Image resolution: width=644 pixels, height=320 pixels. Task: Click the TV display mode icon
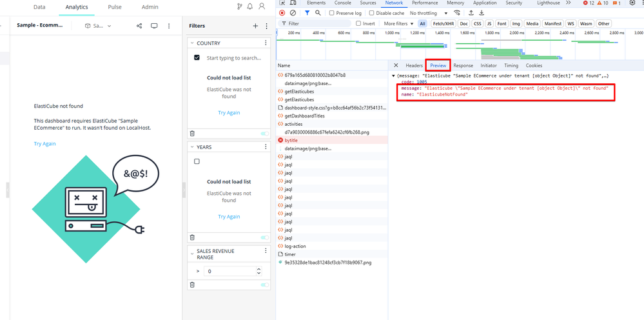pyautogui.click(x=154, y=26)
